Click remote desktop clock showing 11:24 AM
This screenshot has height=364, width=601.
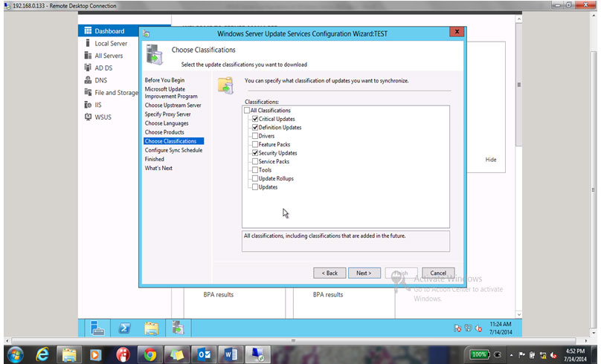(x=501, y=328)
